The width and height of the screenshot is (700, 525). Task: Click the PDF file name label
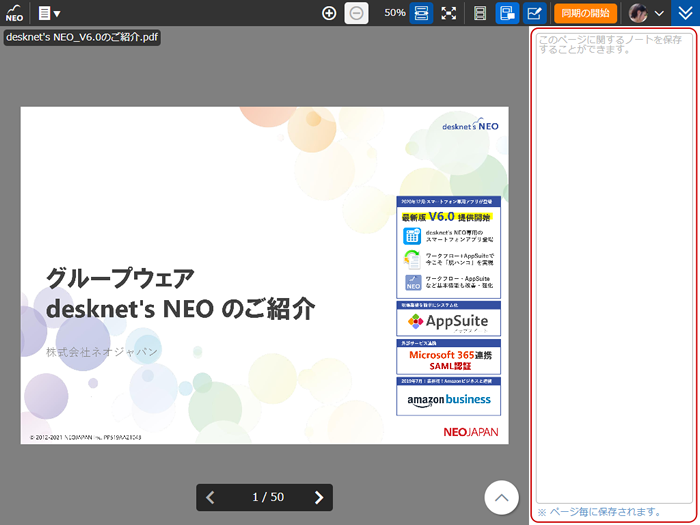coord(82,37)
